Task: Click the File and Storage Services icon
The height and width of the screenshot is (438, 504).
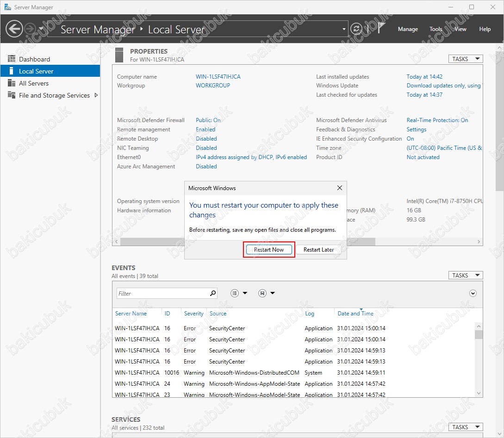Action: [x=11, y=95]
